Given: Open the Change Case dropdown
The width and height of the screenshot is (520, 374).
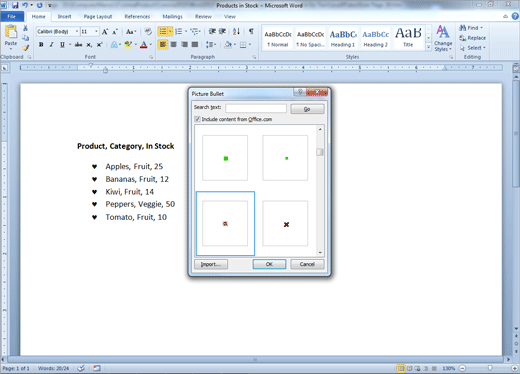Looking at the screenshot, I should (x=131, y=32).
